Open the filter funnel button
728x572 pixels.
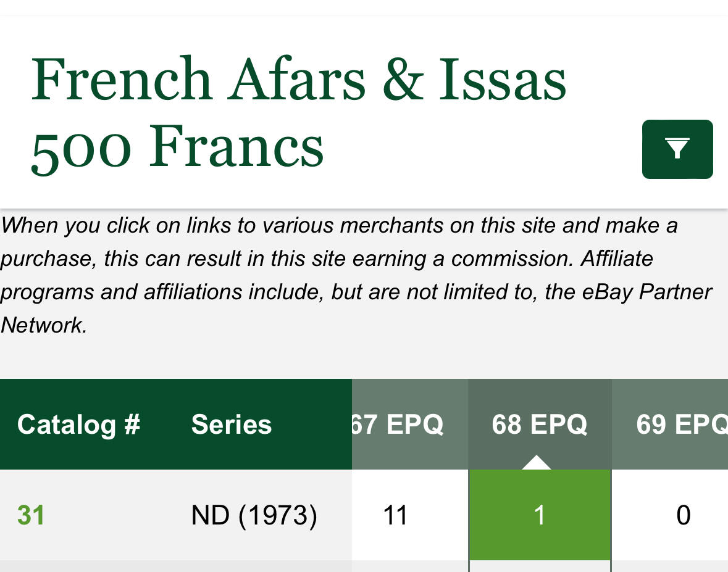click(x=677, y=149)
